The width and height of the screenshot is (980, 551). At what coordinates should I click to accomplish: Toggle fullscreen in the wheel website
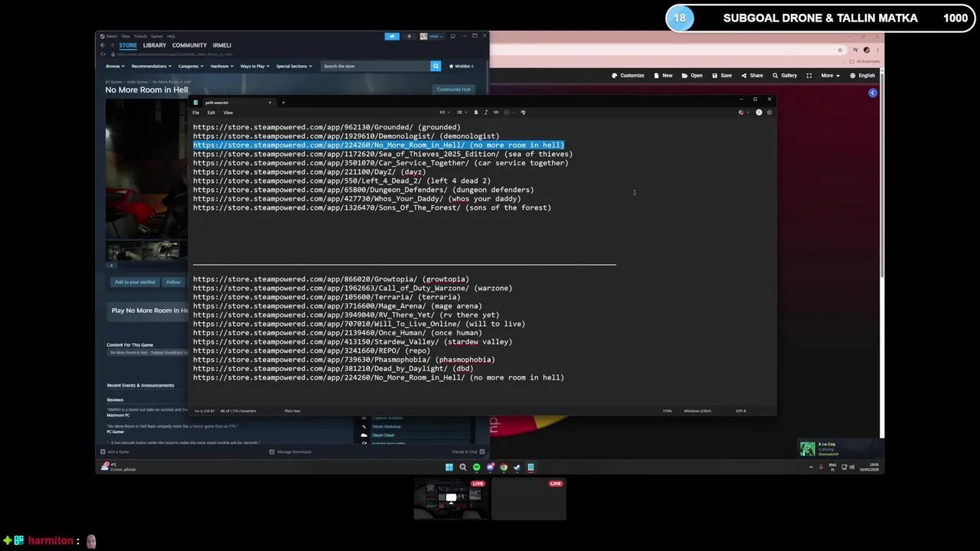coord(809,76)
